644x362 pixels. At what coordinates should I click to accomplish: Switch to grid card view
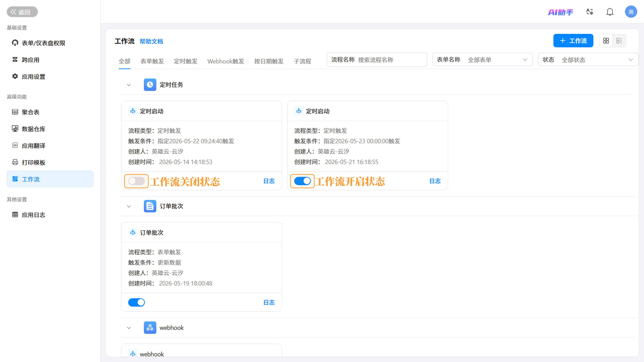(606, 41)
